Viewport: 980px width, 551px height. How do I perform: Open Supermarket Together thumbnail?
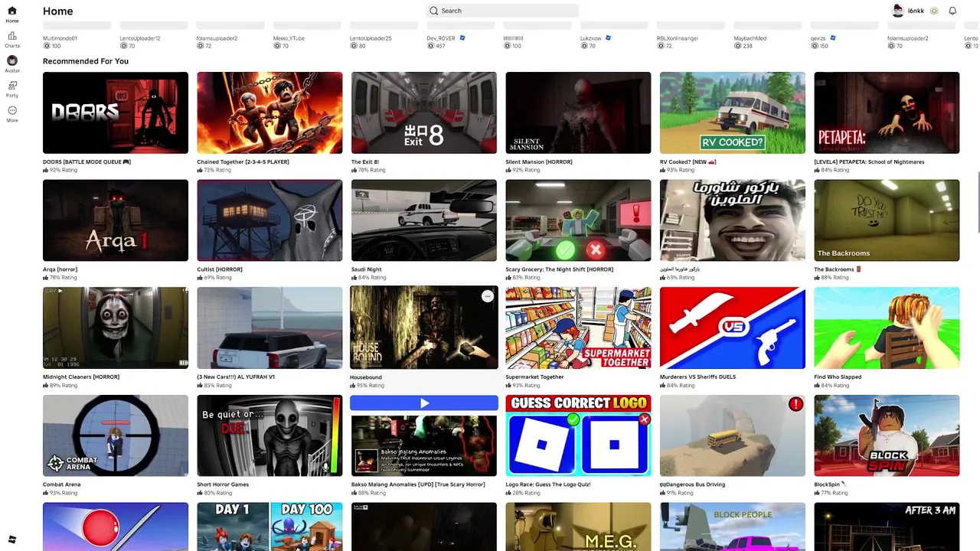pos(578,328)
